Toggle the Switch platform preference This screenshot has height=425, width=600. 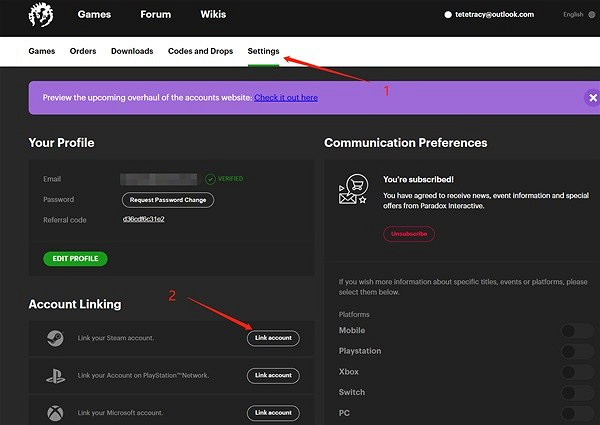tap(579, 392)
